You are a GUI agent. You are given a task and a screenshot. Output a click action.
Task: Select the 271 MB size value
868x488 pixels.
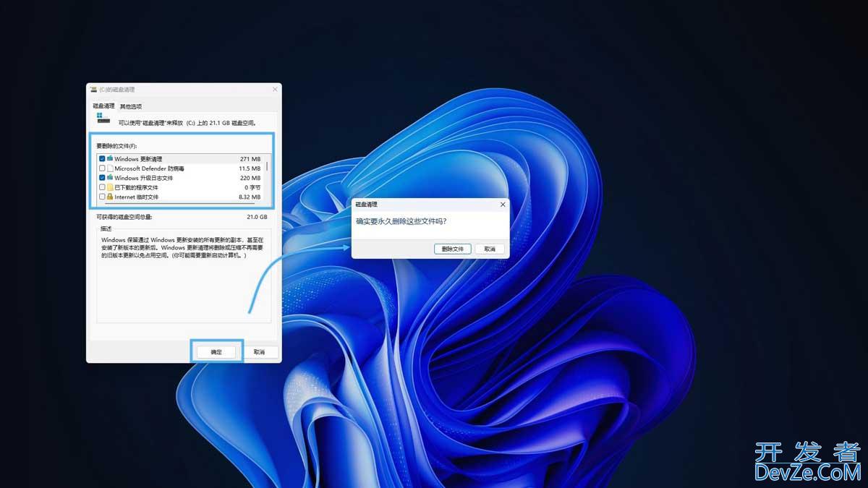[250, 158]
